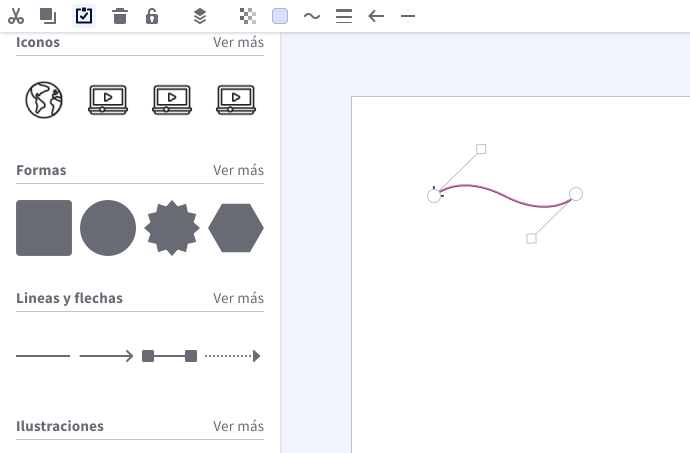The image size is (690, 453).
Task: Choose the line start arrow option
Action: coord(376,16)
